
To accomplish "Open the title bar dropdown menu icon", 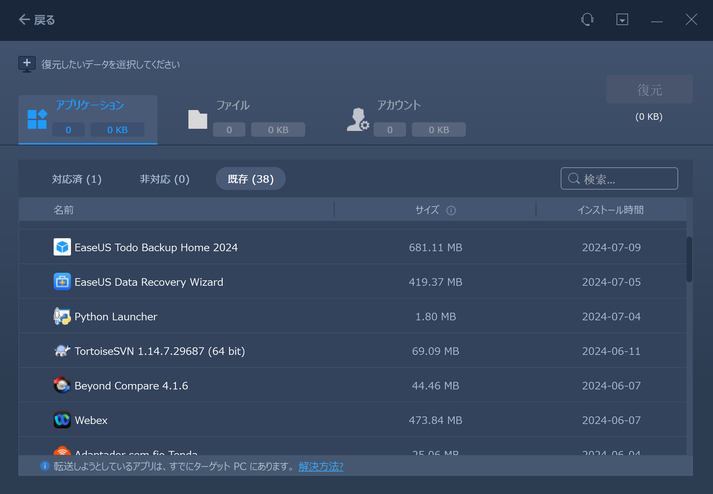I will click(622, 20).
